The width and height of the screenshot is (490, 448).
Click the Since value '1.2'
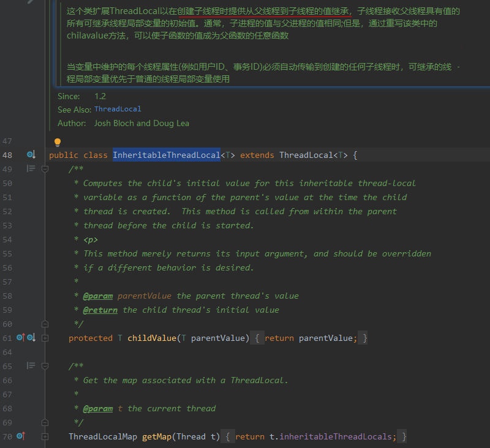pyautogui.click(x=100, y=96)
